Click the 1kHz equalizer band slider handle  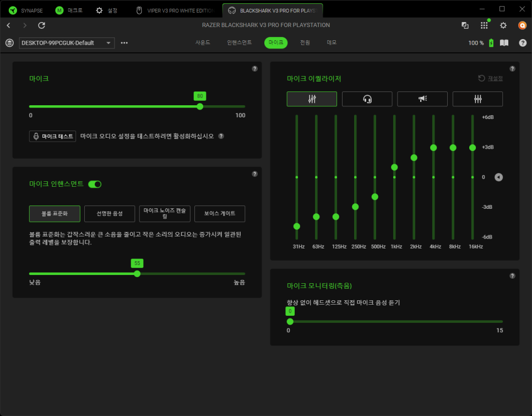pyautogui.click(x=394, y=167)
